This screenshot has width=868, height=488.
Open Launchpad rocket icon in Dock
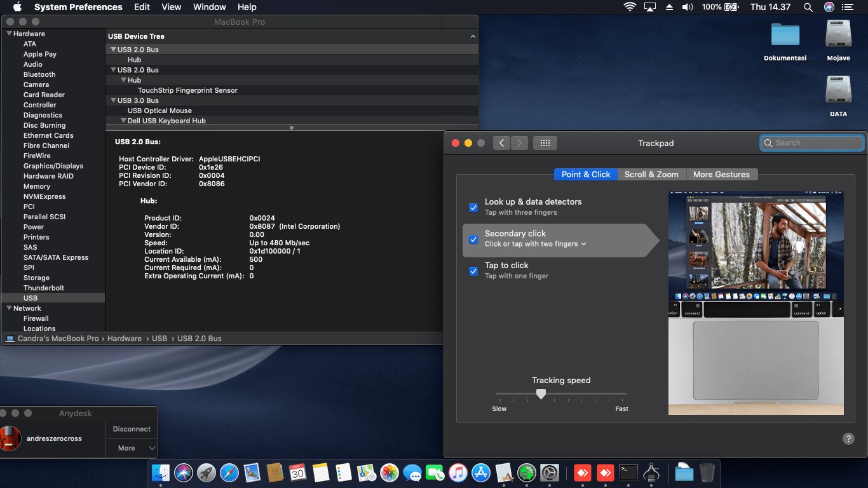(x=207, y=472)
